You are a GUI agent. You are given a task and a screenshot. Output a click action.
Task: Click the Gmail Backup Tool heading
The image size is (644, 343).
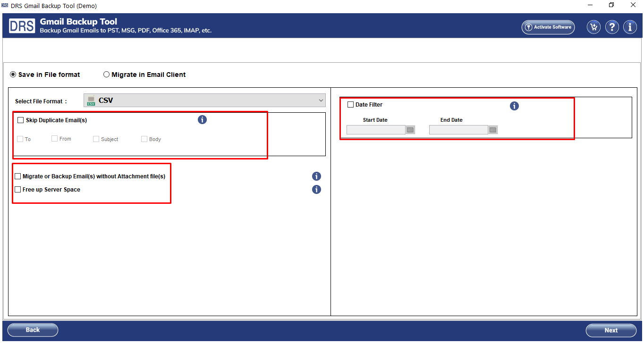pos(78,22)
